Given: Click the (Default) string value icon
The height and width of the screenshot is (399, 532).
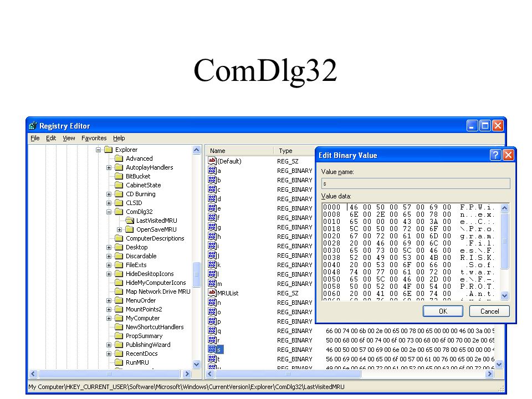Looking at the screenshot, I should click(x=212, y=161).
